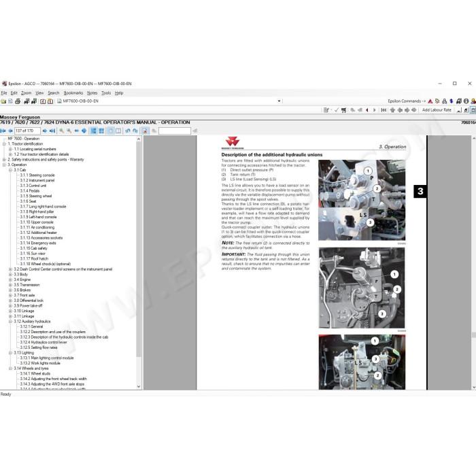
Task: Collapse the 3. Operation tree node
Action: pyautogui.click(x=4, y=165)
